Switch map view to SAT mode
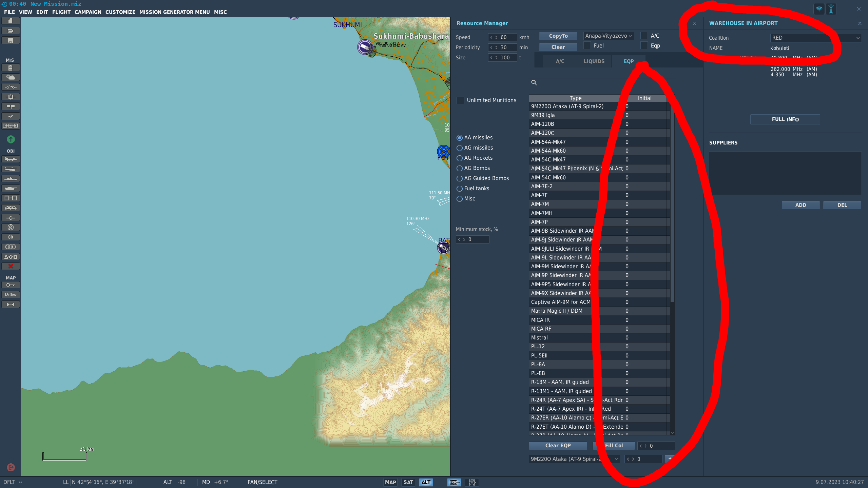This screenshot has height=488, width=868. [x=408, y=482]
